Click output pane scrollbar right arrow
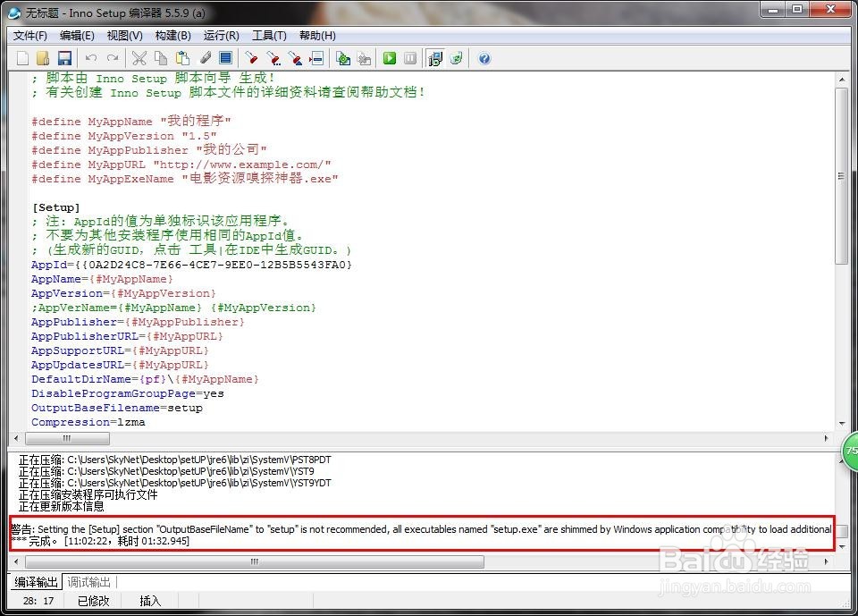Screen dimensions: 858x616 pyautogui.click(x=826, y=561)
